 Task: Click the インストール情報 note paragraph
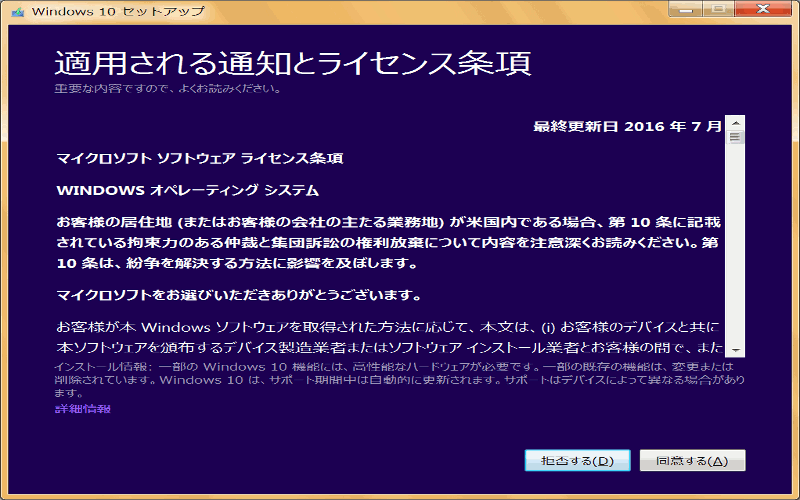point(399,380)
